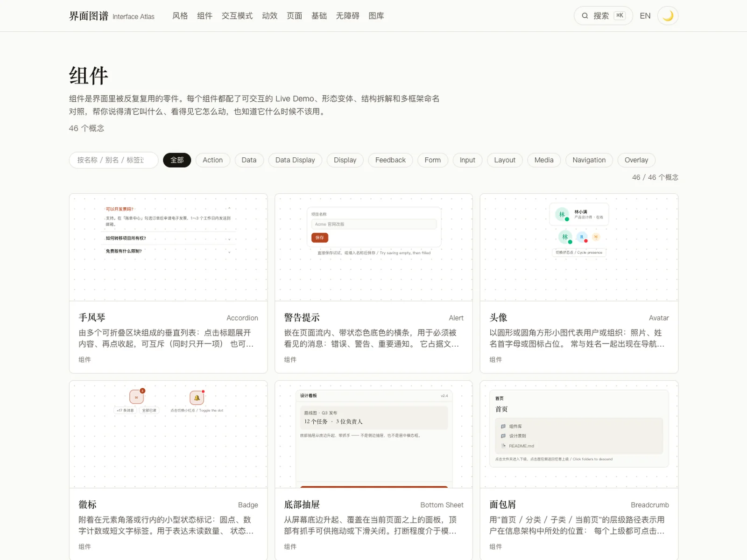
Task: Click the 切换状态点 / Cycle presence chip
Action: [x=579, y=252]
